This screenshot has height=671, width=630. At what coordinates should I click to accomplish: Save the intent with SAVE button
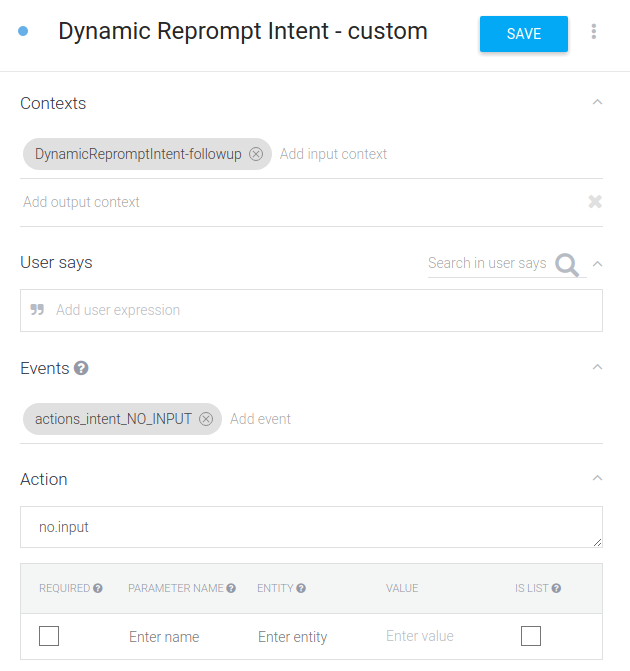[x=523, y=34]
